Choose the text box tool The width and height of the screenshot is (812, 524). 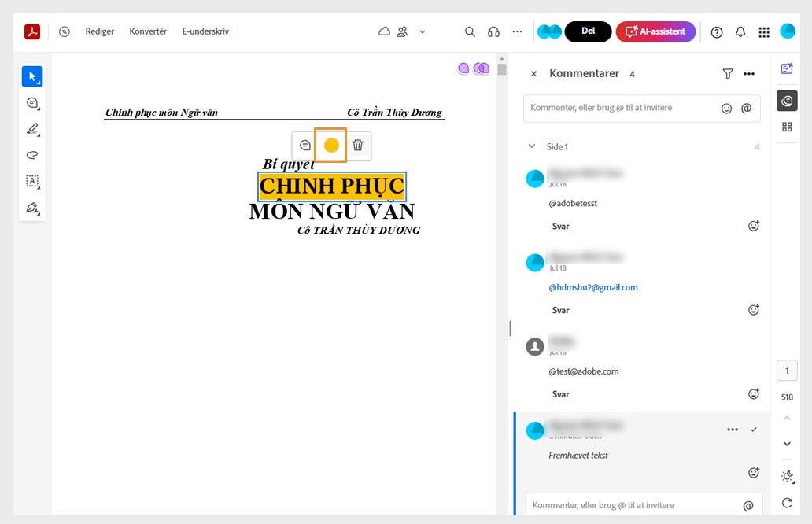coord(32,182)
